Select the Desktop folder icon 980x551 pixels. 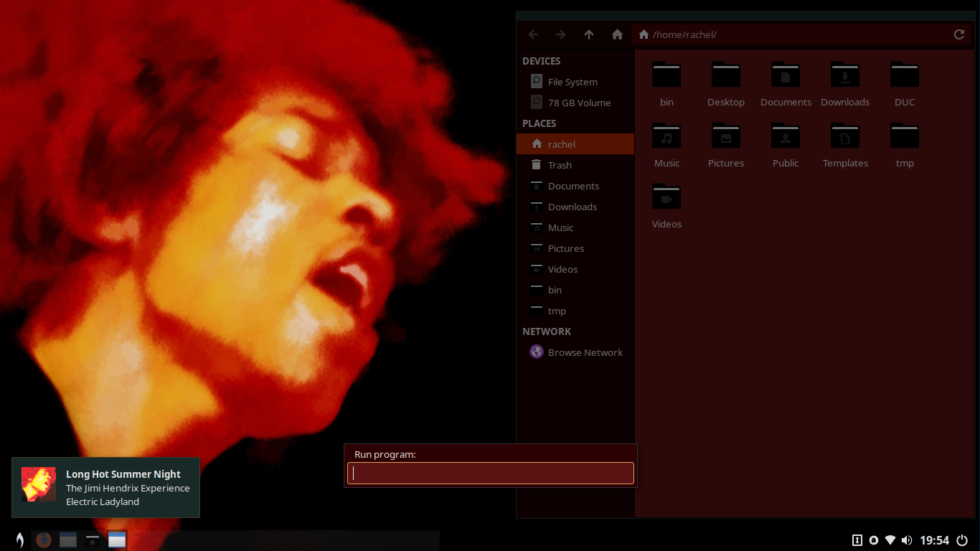(726, 75)
